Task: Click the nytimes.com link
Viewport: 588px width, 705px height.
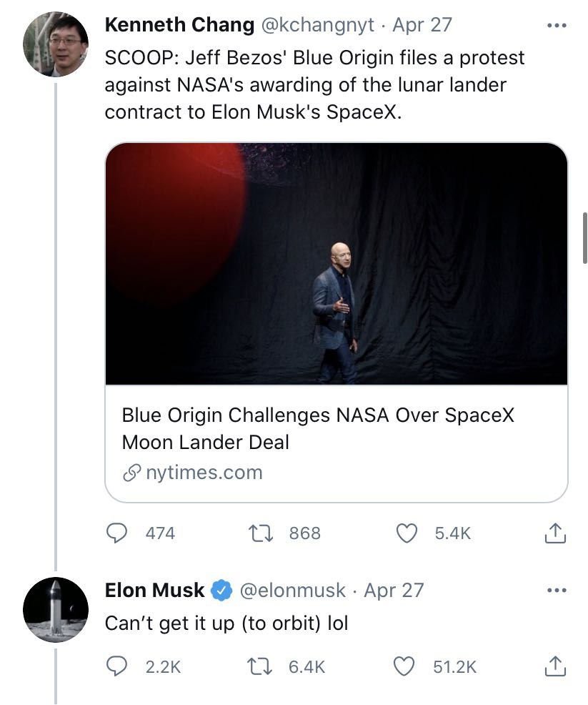Action: 204,473
